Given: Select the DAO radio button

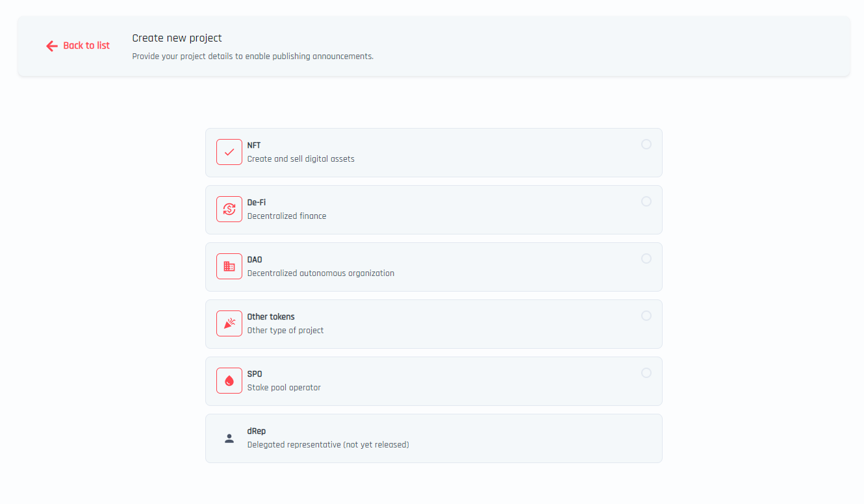Looking at the screenshot, I should click(646, 258).
